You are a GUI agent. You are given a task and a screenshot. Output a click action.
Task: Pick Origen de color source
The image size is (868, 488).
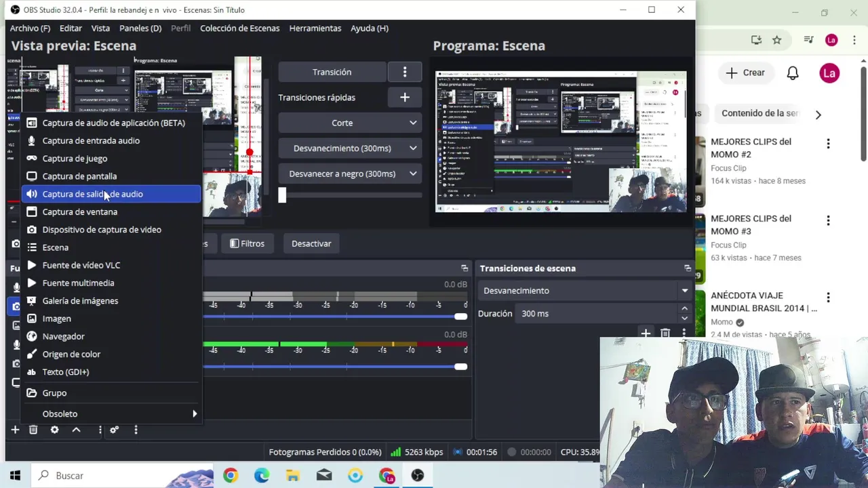(111, 354)
